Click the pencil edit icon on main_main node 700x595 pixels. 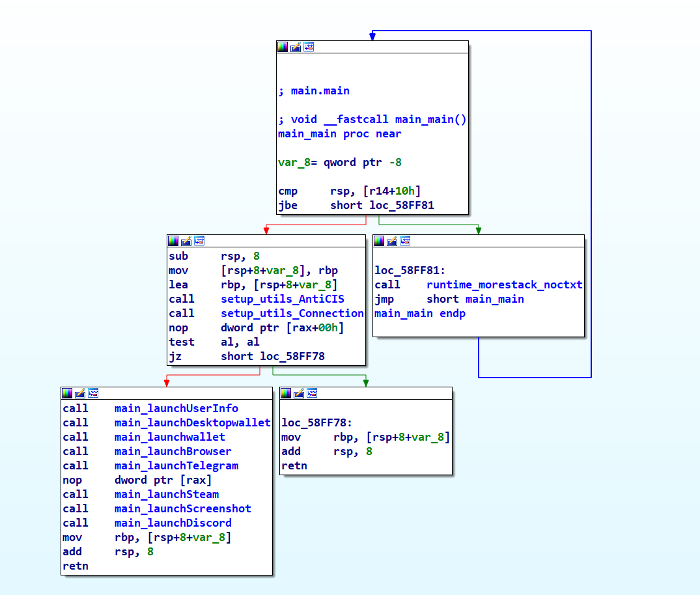pyautogui.click(x=296, y=47)
